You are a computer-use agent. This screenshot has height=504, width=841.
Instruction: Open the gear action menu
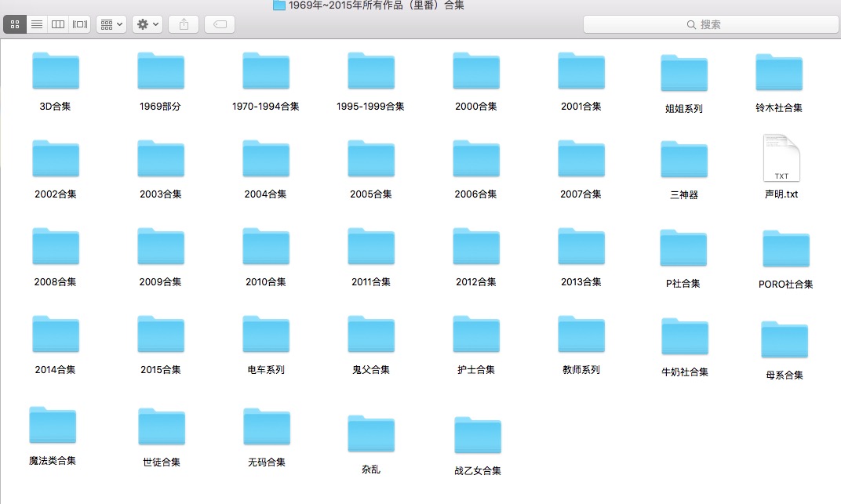pos(147,24)
